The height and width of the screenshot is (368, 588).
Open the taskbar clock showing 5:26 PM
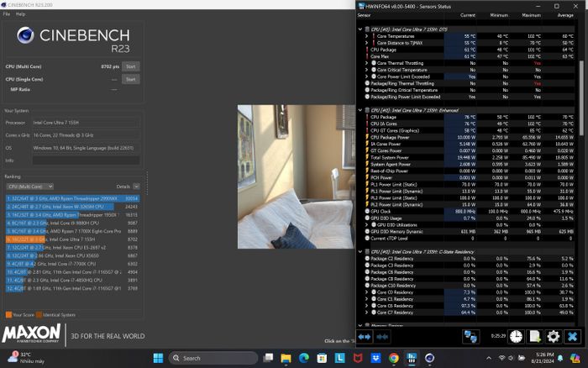coord(544,358)
